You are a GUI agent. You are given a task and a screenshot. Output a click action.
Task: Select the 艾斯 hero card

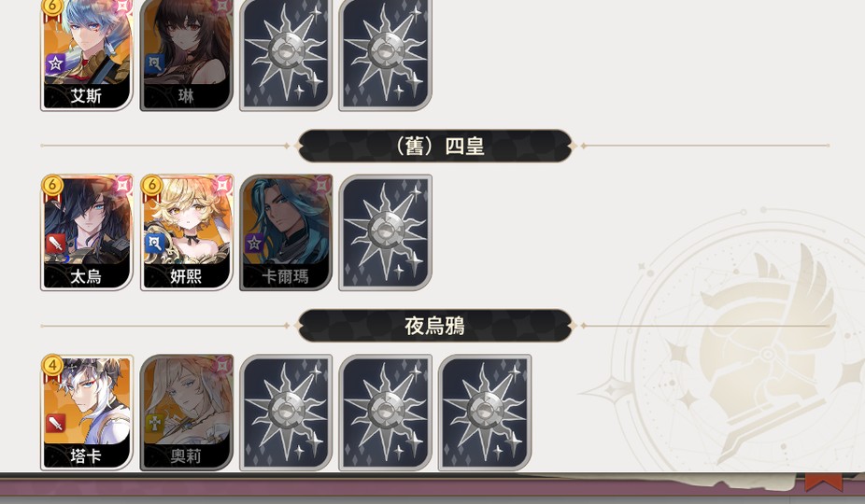pos(87,54)
